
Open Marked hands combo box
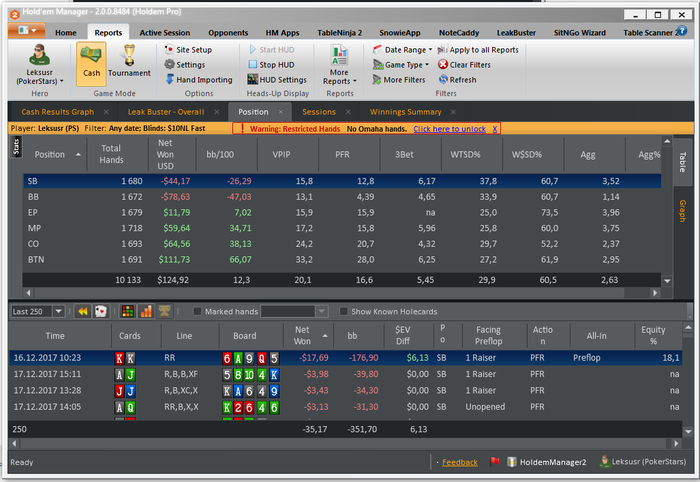(295, 312)
